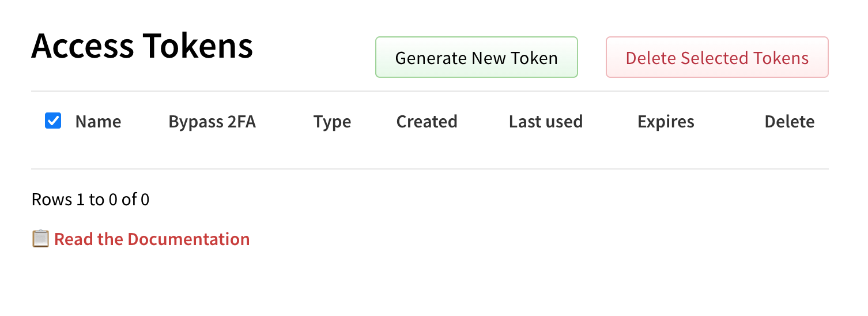Click the clipboard icon beside the documentation link

click(40, 239)
